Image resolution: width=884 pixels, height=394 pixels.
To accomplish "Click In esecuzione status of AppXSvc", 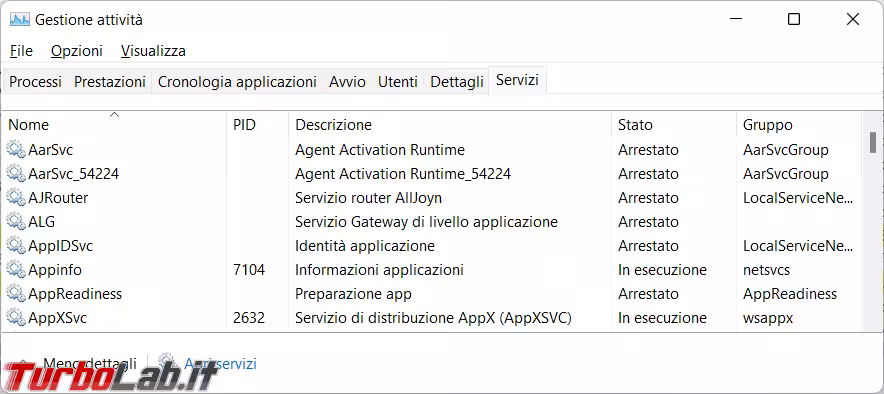I will coord(662,318).
